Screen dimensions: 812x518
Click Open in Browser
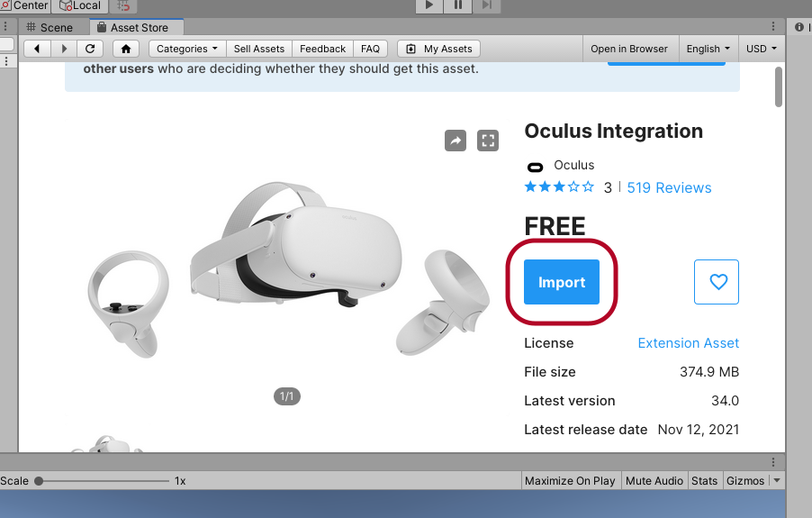(x=629, y=49)
